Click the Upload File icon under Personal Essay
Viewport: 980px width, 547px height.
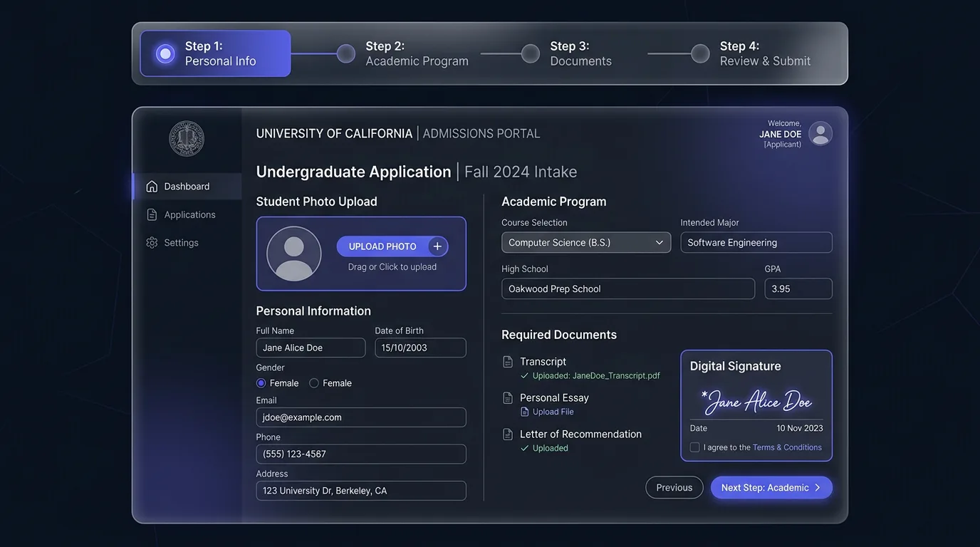tap(525, 411)
